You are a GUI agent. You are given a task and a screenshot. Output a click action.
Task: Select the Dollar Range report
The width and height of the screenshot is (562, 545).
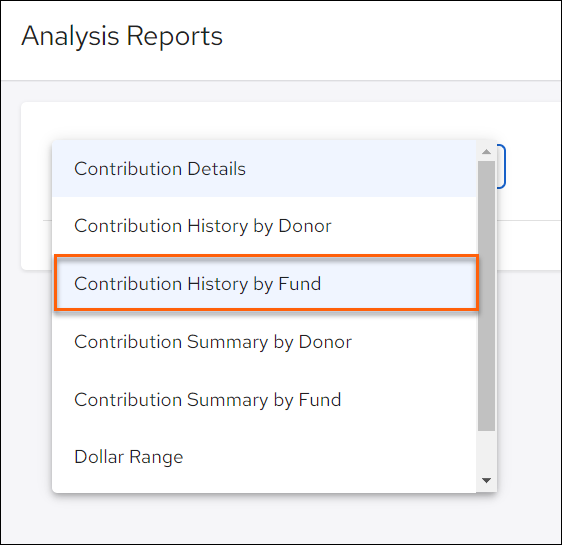(264, 457)
